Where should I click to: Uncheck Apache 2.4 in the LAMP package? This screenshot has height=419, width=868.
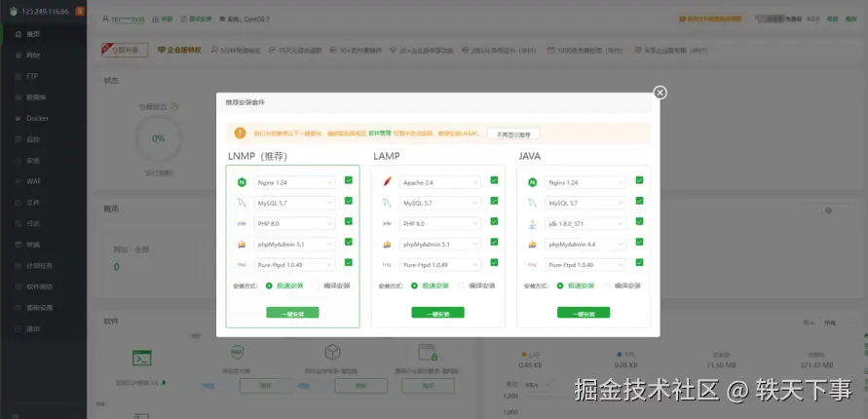coord(494,180)
